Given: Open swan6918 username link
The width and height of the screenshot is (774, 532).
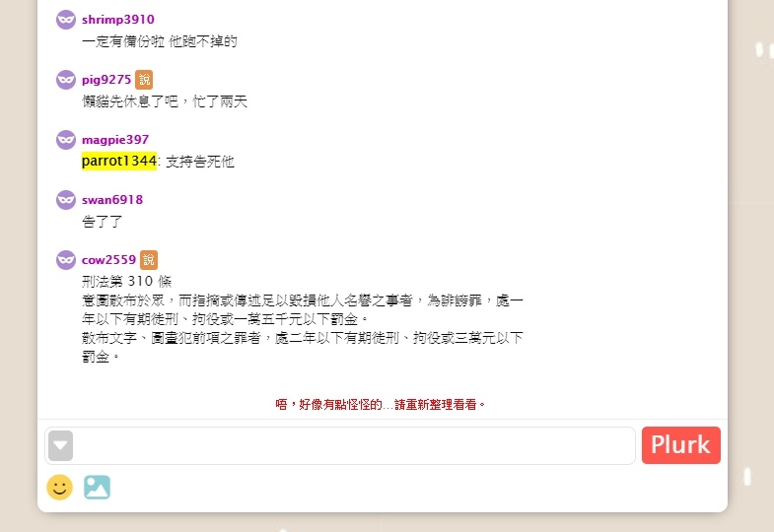Looking at the screenshot, I should [x=112, y=200].
